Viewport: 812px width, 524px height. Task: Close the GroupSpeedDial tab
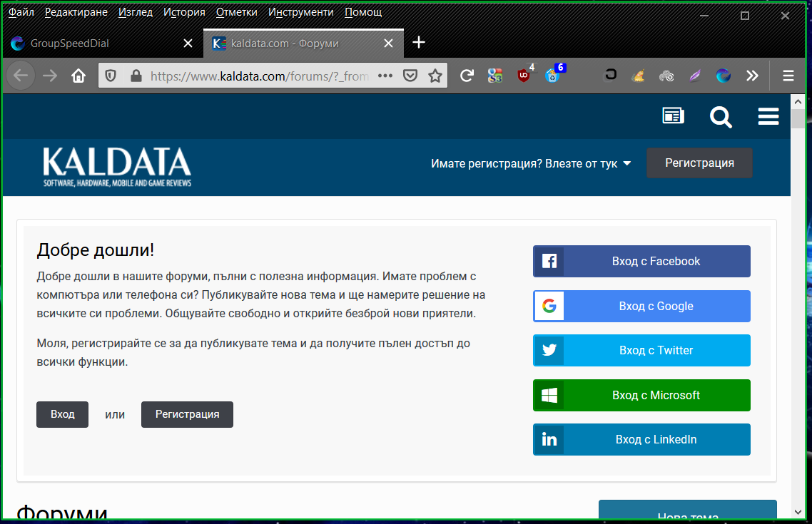click(188, 43)
